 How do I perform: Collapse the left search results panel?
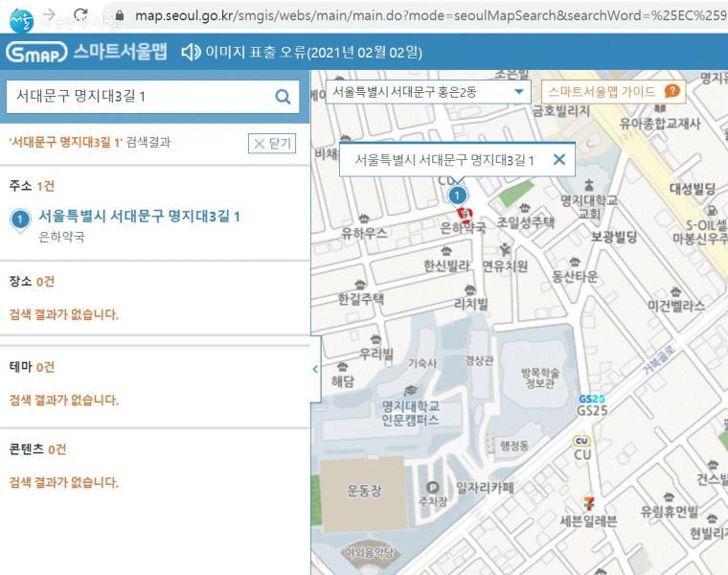tap(315, 369)
